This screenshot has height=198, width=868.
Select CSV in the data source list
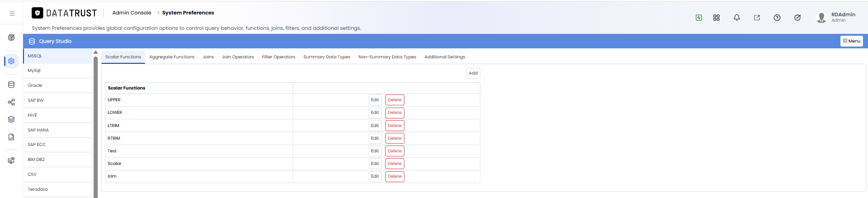58,174
